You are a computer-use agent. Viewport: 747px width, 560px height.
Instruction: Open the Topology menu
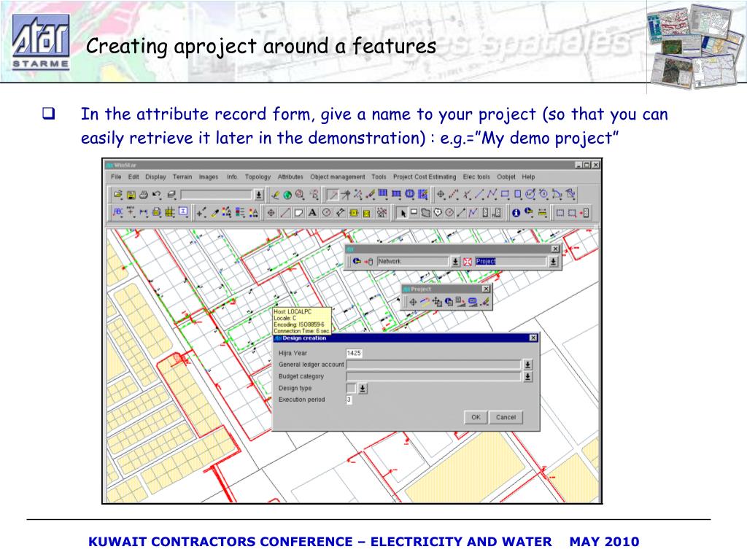click(258, 176)
